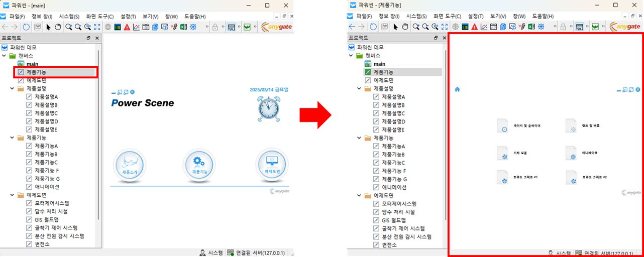Click the refresh icon in left window toolbar

point(27,27)
